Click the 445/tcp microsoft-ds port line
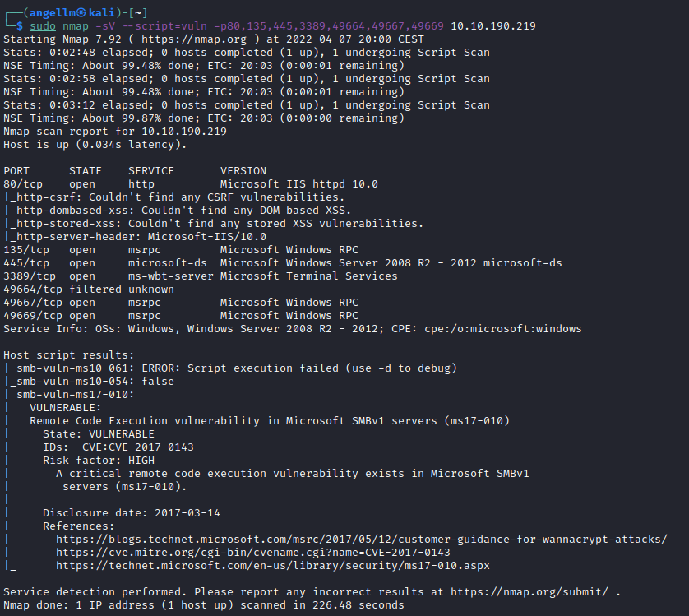Screen dimensions: 689x616 [x=283, y=263]
